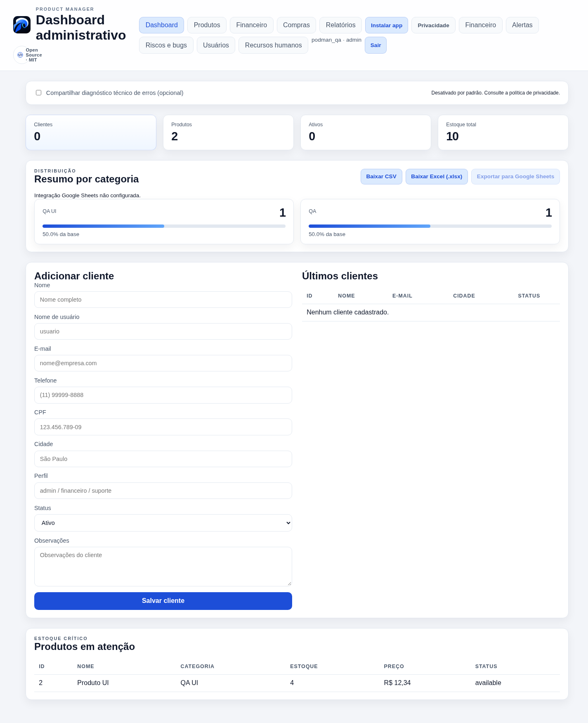Go to the Produtos nav tab

207,25
